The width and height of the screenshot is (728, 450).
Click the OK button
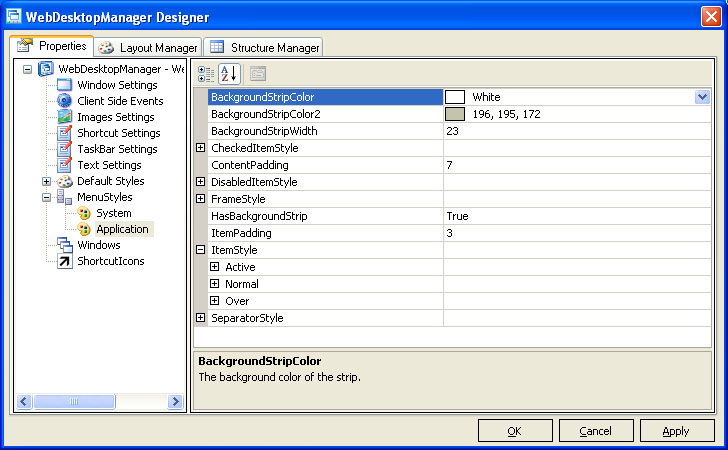tap(515, 430)
